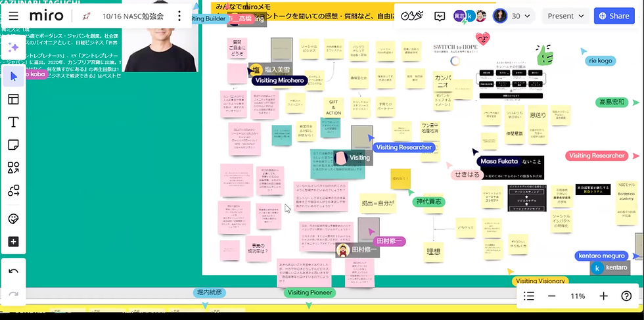Click the 堀内統彦 cursor label
The image size is (644, 320).
[x=209, y=293]
